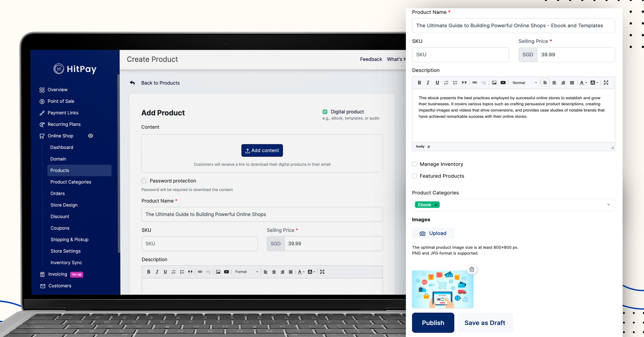The height and width of the screenshot is (337, 644).
Task: Open Inventory Sync in the sidebar
Action: click(x=66, y=263)
